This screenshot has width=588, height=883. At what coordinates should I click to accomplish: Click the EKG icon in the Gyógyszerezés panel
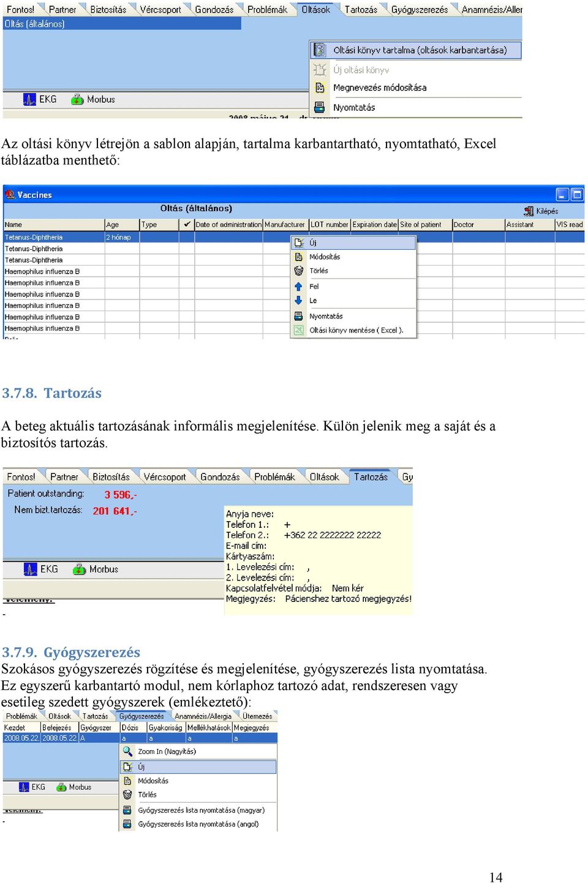pyautogui.click(x=24, y=787)
